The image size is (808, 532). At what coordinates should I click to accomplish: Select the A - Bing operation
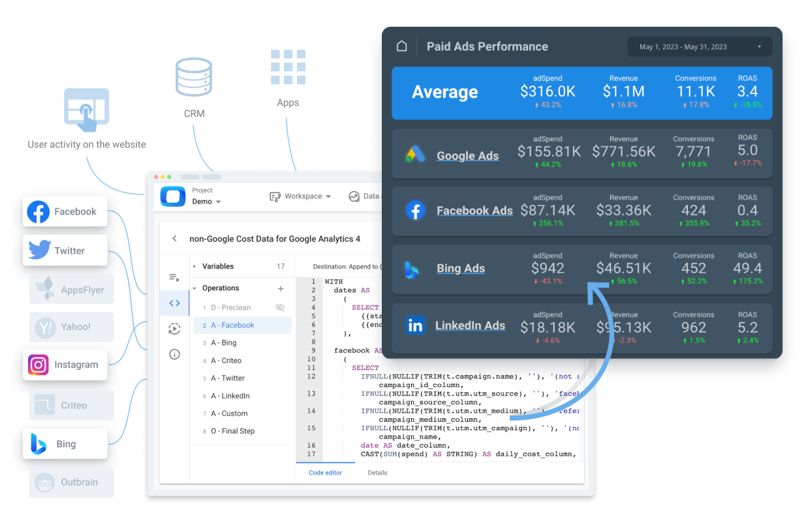[243, 343]
